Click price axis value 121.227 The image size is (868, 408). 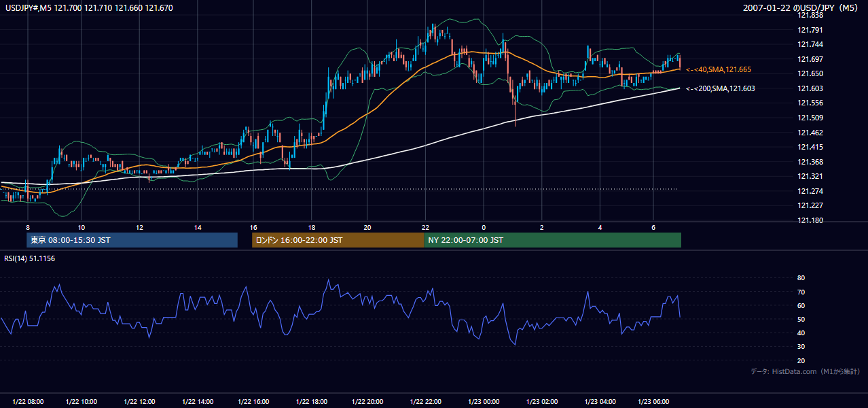pyautogui.click(x=810, y=205)
